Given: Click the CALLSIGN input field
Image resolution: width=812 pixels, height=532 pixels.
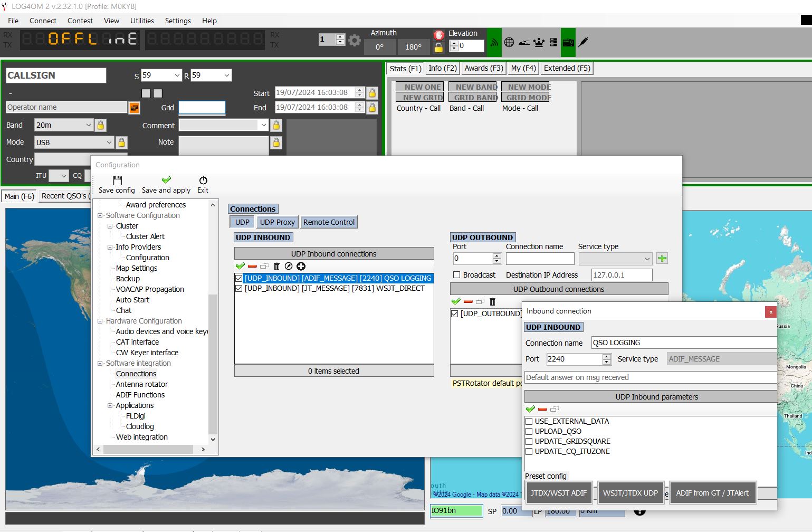Looking at the screenshot, I should coord(56,75).
